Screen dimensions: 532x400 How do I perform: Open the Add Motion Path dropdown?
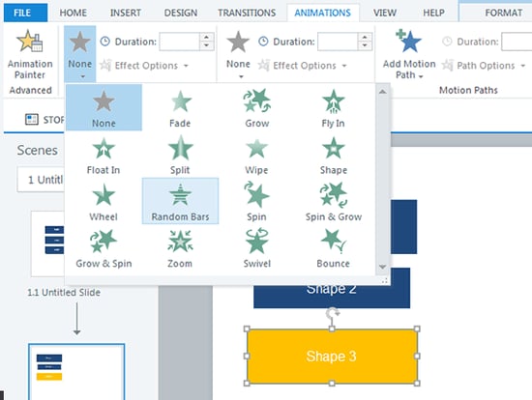(409, 54)
